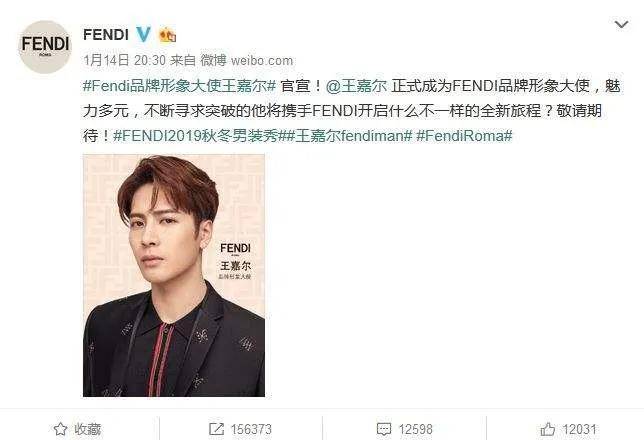Like the post with thumbs-up icon

tap(547, 429)
